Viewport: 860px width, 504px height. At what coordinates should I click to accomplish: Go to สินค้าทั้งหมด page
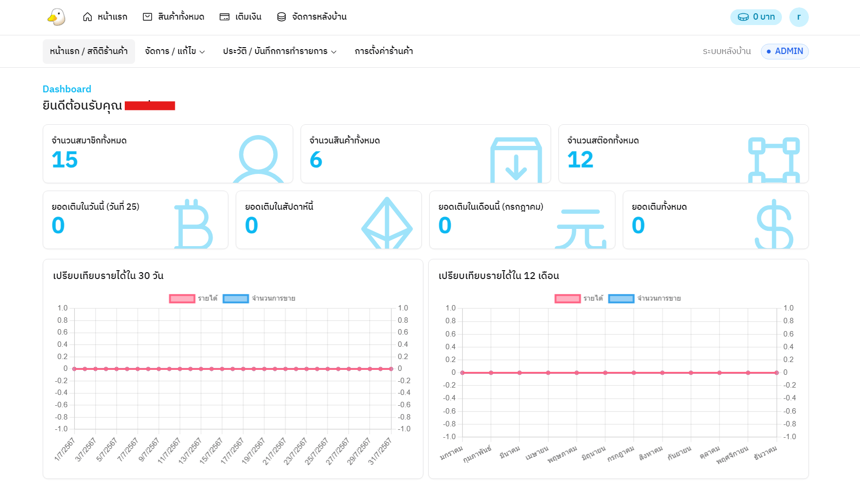click(173, 17)
